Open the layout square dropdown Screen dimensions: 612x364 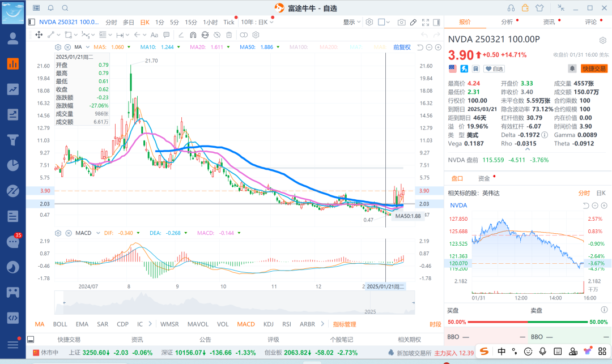384,22
